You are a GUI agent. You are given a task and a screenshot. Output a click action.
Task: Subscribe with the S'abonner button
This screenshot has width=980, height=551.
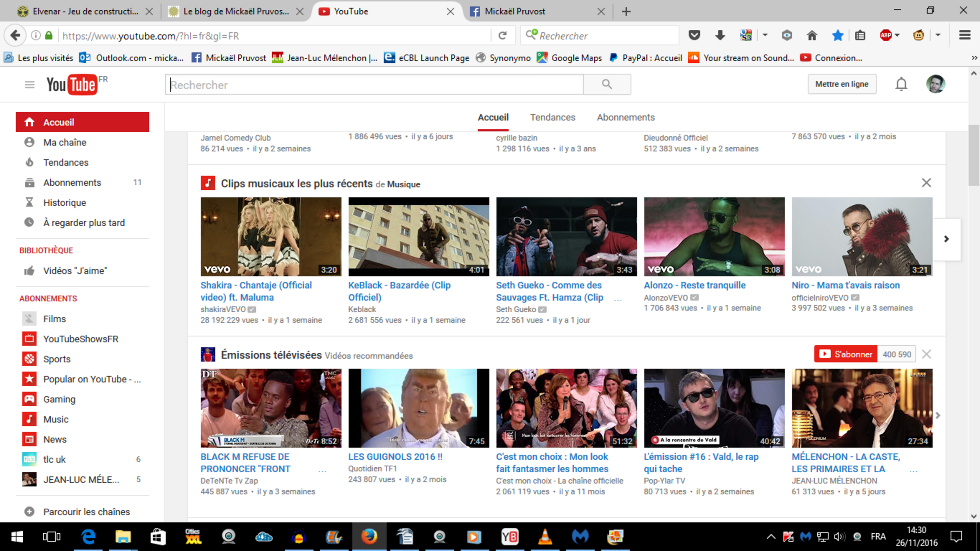coord(845,354)
